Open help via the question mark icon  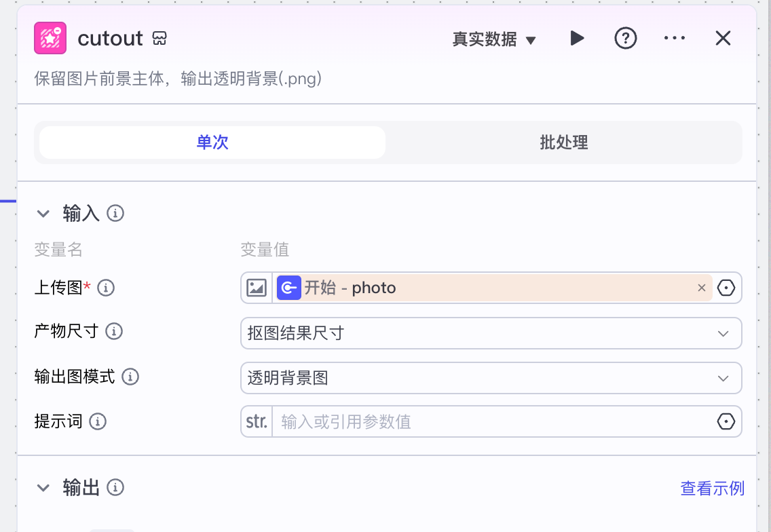(x=626, y=38)
